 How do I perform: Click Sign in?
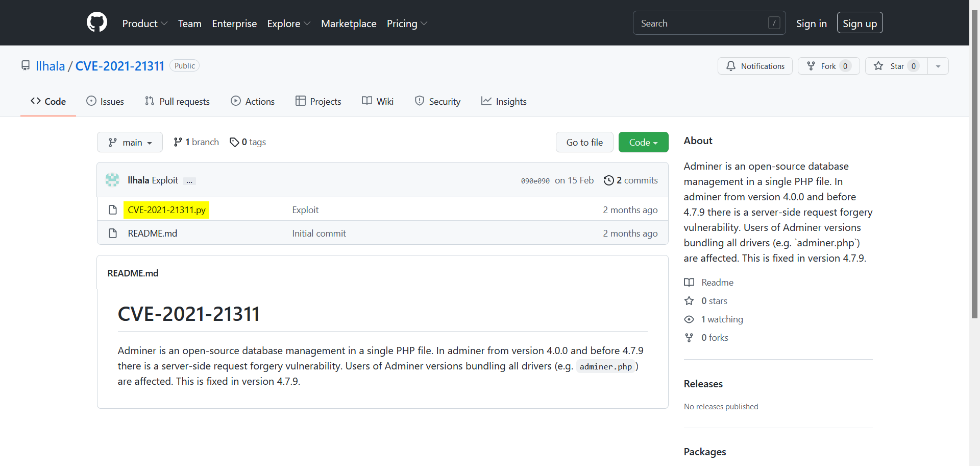pyautogui.click(x=811, y=24)
